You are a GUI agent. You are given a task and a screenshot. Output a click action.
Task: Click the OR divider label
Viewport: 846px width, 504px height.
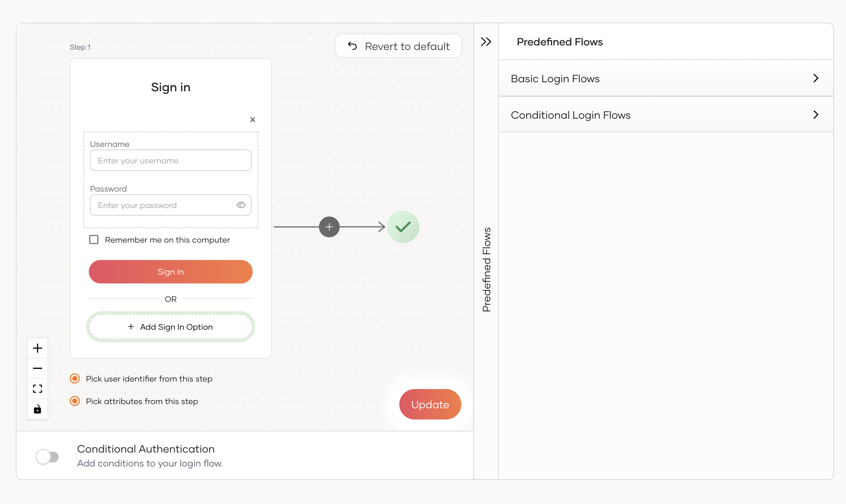[171, 299]
